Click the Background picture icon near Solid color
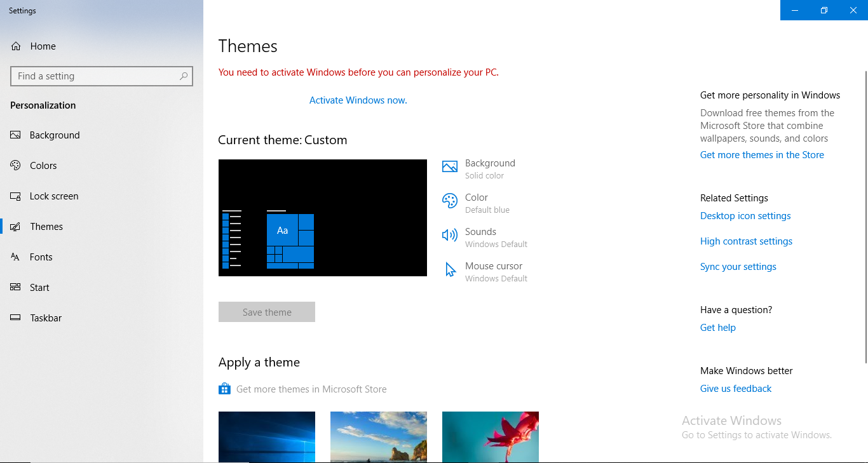The width and height of the screenshot is (868, 463). tap(450, 166)
